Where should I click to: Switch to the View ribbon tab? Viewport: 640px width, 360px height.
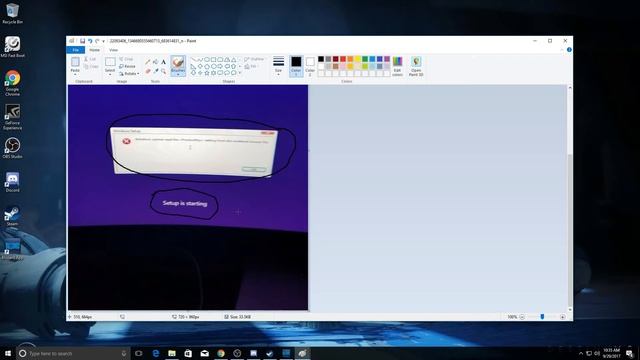[x=113, y=50]
